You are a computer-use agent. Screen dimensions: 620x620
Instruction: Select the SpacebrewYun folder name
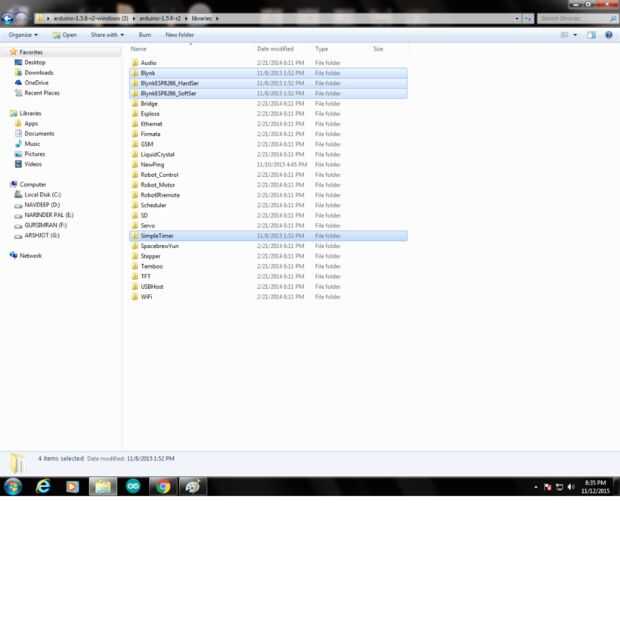click(160, 246)
